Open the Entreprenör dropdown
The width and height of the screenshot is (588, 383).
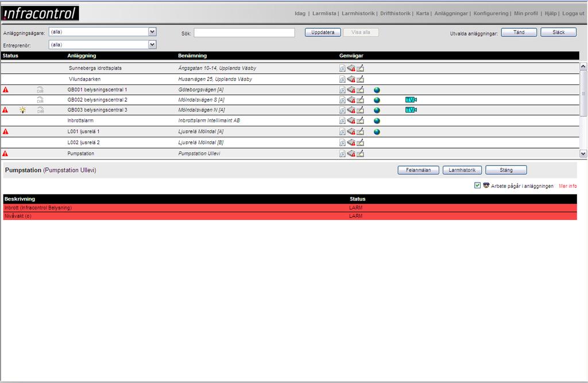point(102,45)
